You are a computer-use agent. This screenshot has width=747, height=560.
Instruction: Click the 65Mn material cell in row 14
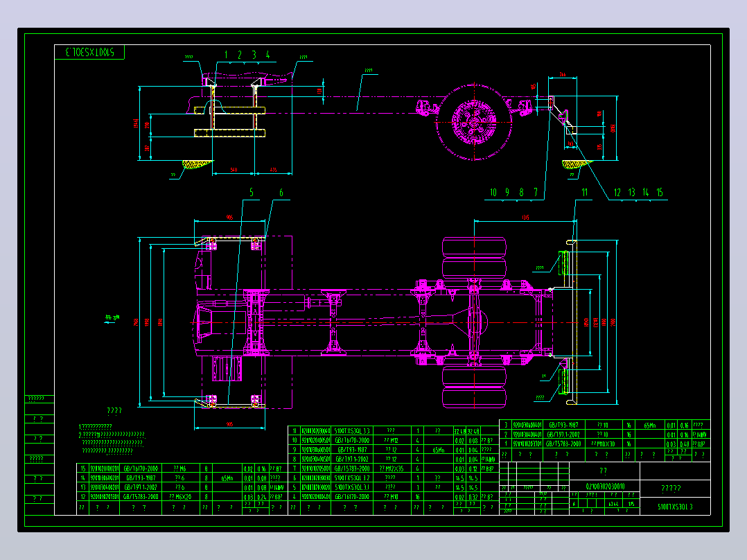coord(227,478)
